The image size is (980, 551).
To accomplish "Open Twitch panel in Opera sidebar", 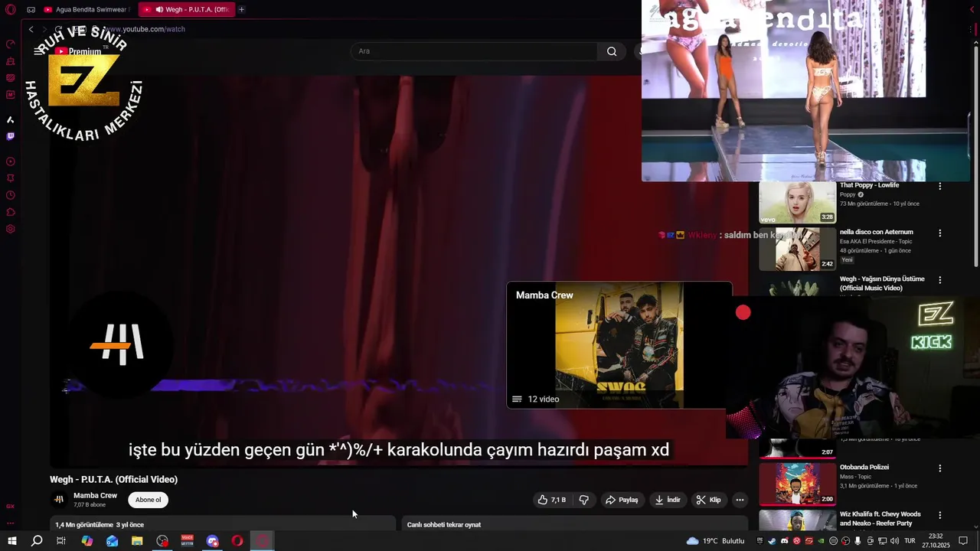I will click(x=11, y=136).
